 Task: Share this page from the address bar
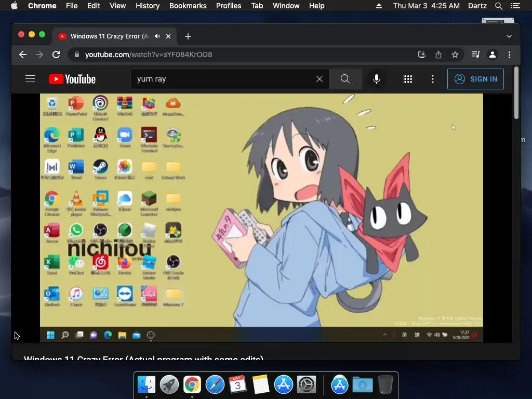pyautogui.click(x=438, y=55)
